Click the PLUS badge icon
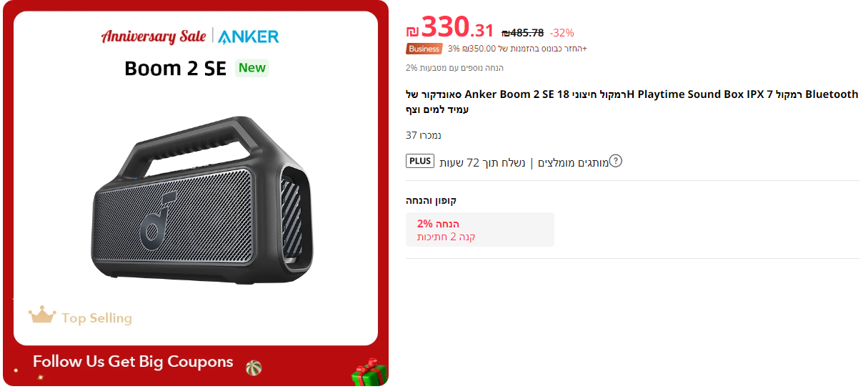Image resolution: width=868 pixels, height=389 pixels. [x=420, y=161]
